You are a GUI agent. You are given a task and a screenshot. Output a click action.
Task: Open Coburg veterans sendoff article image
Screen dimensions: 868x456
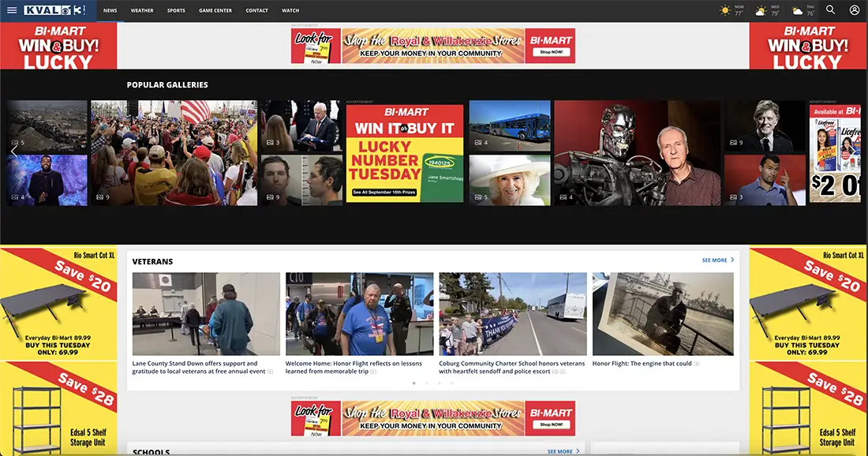pyautogui.click(x=513, y=314)
